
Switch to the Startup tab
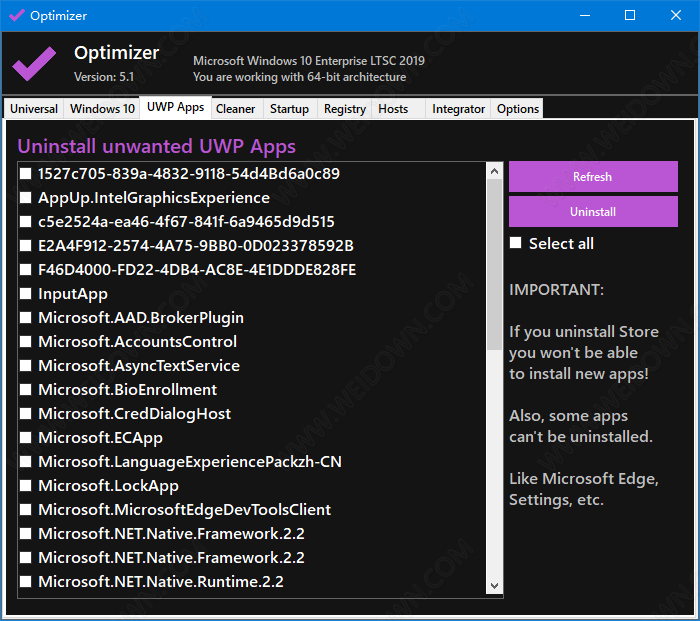click(289, 109)
